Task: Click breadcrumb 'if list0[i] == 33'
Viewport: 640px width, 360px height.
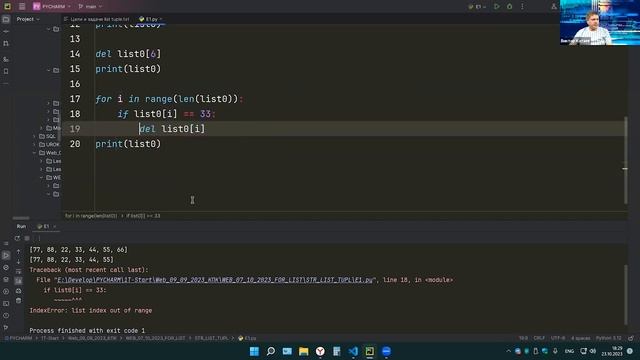Action: (143, 216)
